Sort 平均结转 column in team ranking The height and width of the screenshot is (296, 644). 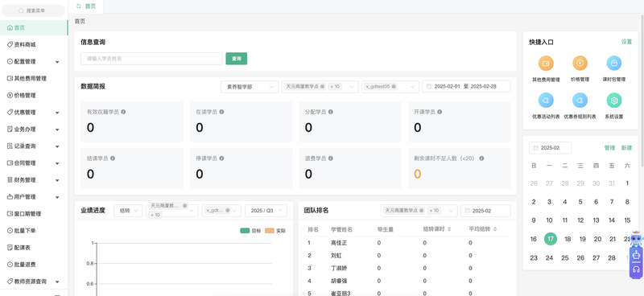point(496,229)
